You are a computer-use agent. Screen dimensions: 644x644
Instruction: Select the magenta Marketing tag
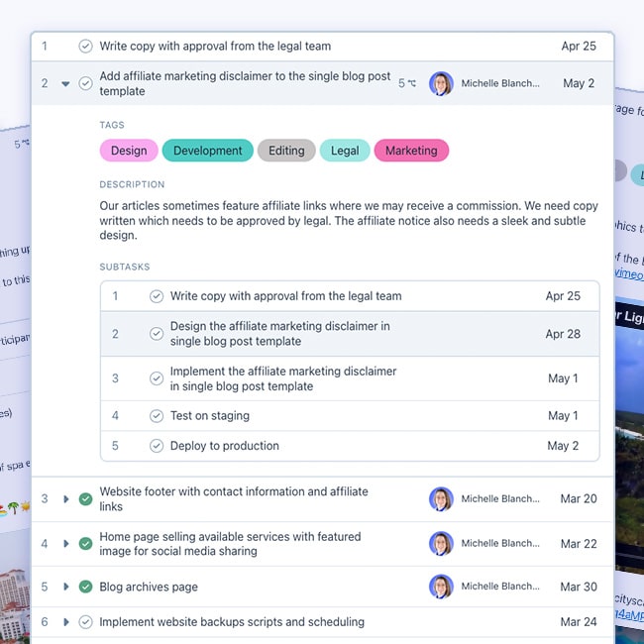click(x=411, y=151)
